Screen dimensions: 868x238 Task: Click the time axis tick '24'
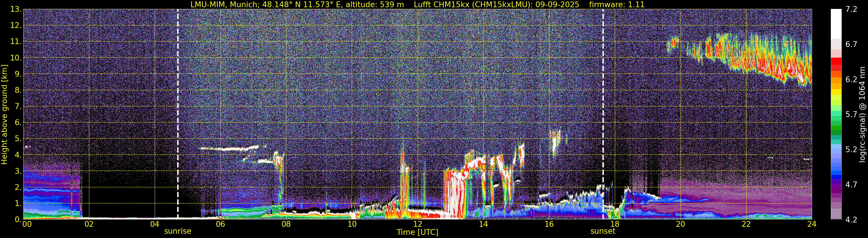tap(812, 224)
